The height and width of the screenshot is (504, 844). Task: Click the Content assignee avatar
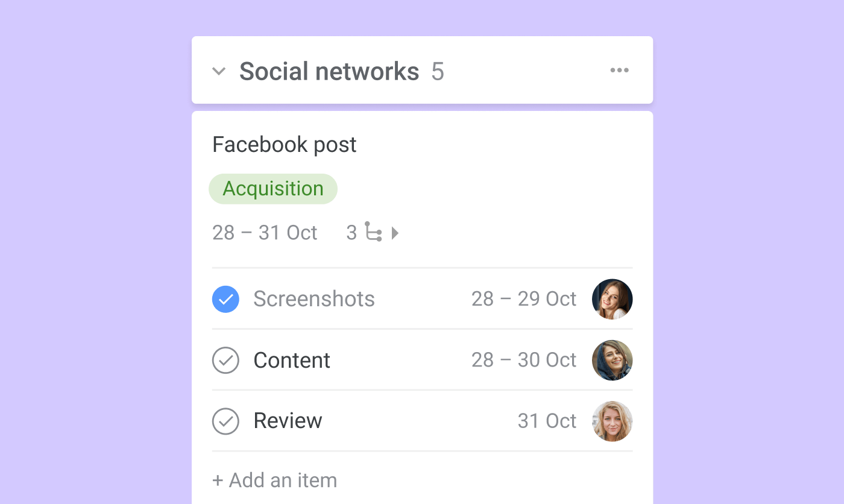pyautogui.click(x=612, y=360)
